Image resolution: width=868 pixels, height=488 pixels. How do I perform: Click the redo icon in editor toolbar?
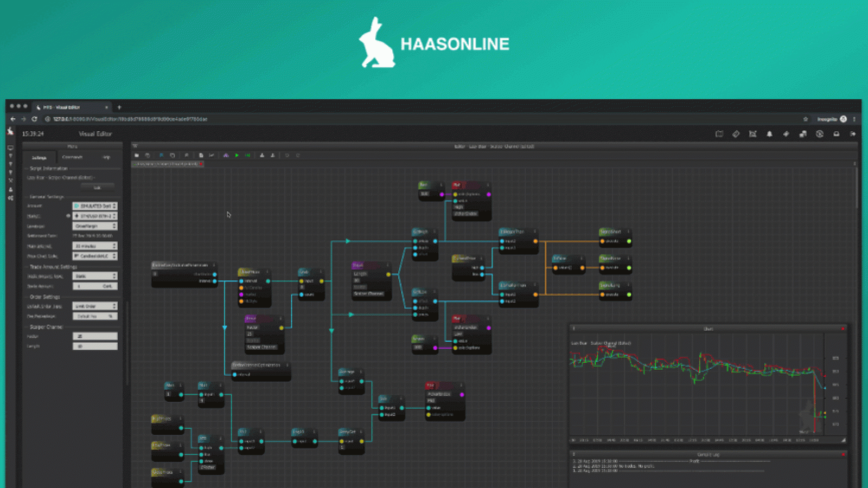(298, 156)
